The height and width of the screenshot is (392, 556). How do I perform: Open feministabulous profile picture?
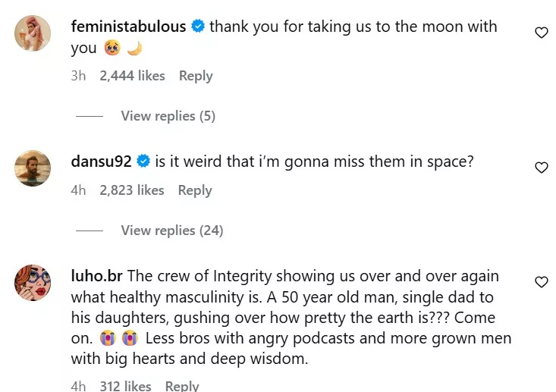point(33,33)
